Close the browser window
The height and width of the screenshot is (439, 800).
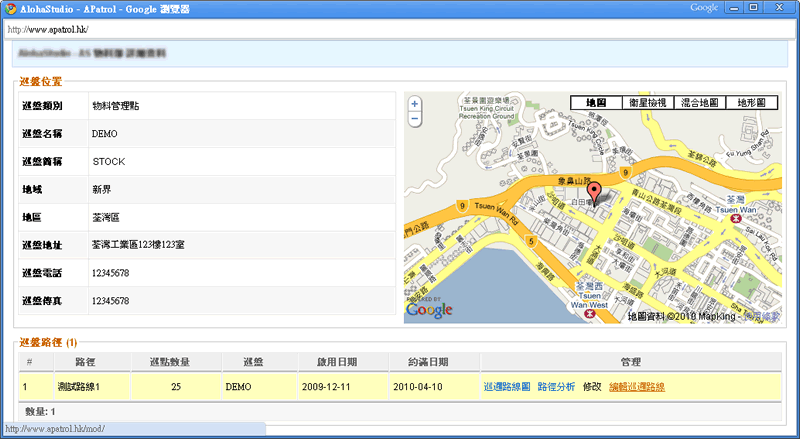[x=780, y=8]
